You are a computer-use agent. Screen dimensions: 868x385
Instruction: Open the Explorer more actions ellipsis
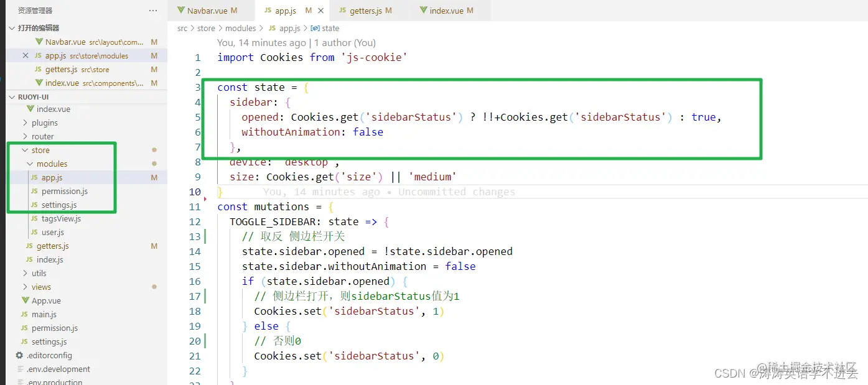point(153,11)
